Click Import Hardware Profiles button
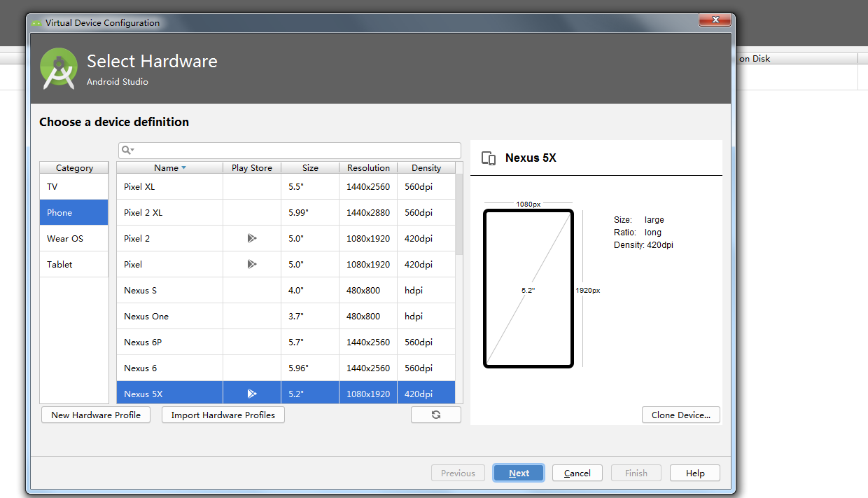 pos(223,415)
